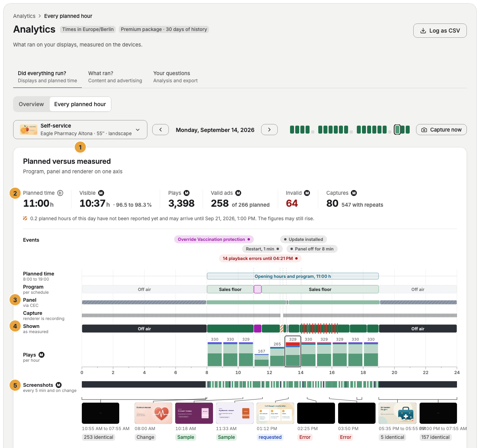480x448 pixels.
Task: Click the late-evening Off air block in Program row
Action: (x=418, y=289)
